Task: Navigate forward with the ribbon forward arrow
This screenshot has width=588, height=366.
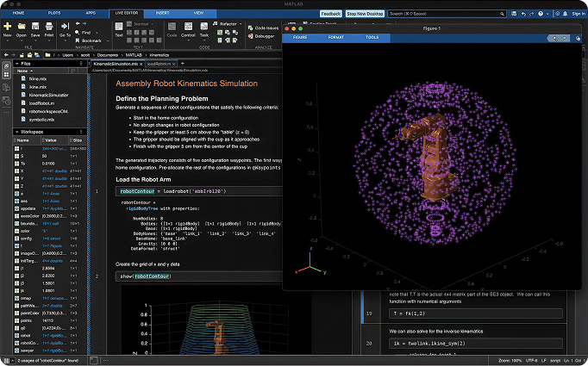Action: point(85,23)
